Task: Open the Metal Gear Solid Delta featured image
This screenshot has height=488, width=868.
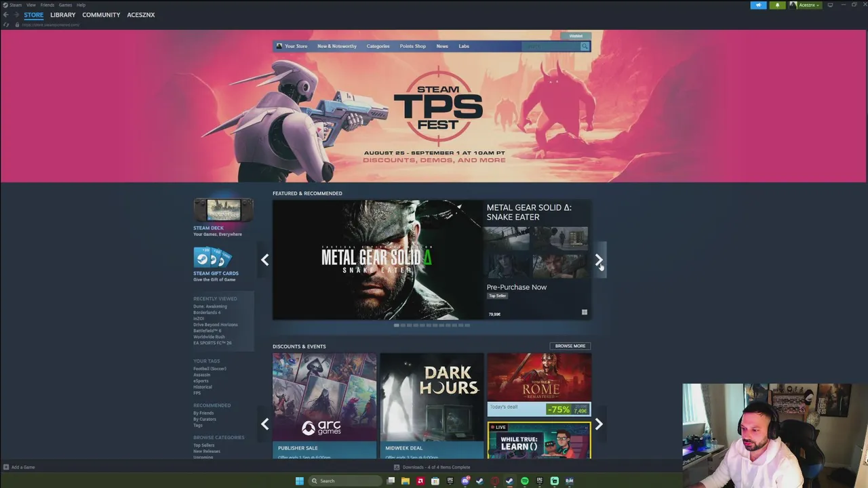Action: (377, 260)
